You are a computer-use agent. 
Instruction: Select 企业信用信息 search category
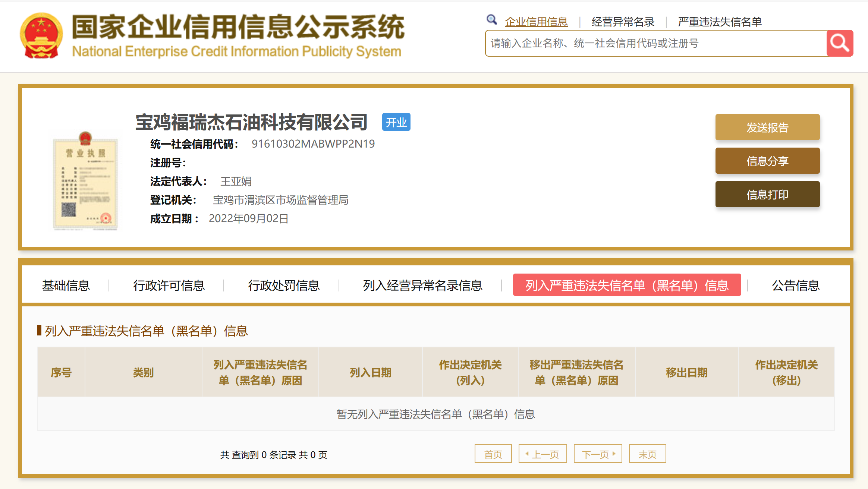(536, 22)
